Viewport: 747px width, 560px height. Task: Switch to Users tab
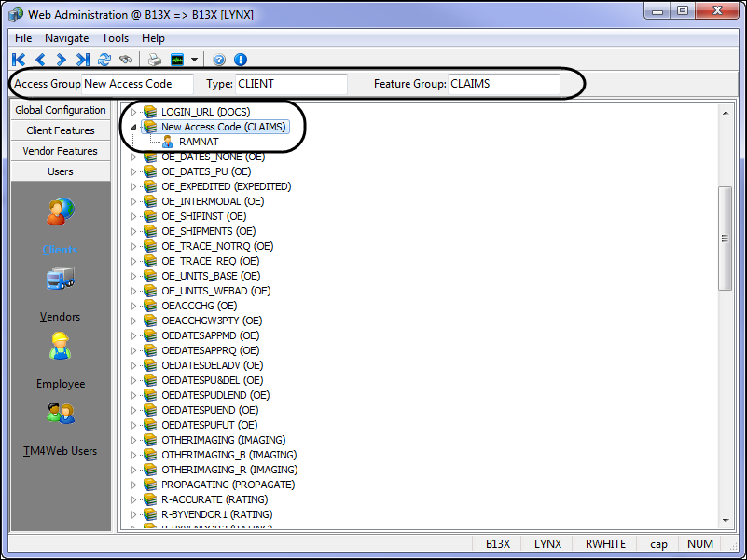[x=61, y=171]
